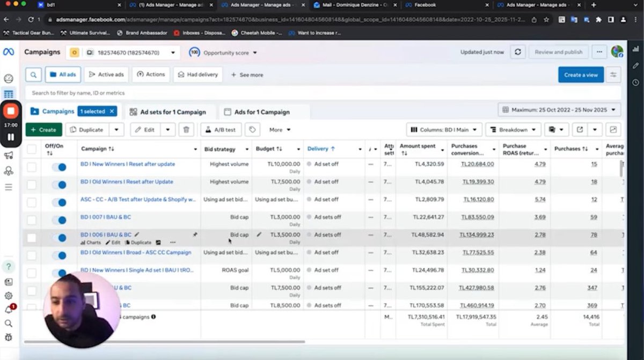Toggle off BD I Old Winners Reset campaign
This screenshot has height=360, width=644.
[59, 185]
